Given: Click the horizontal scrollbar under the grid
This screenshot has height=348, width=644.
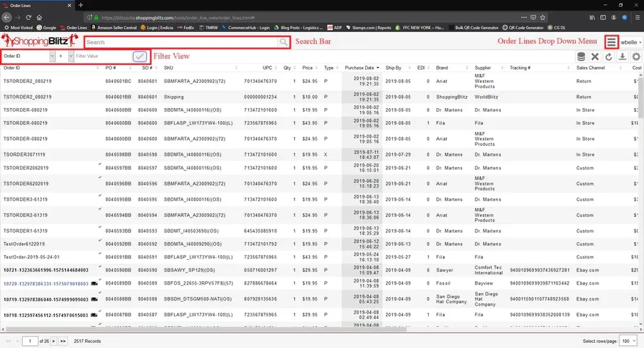Looking at the screenshot, I should click(x=205, y=329).
